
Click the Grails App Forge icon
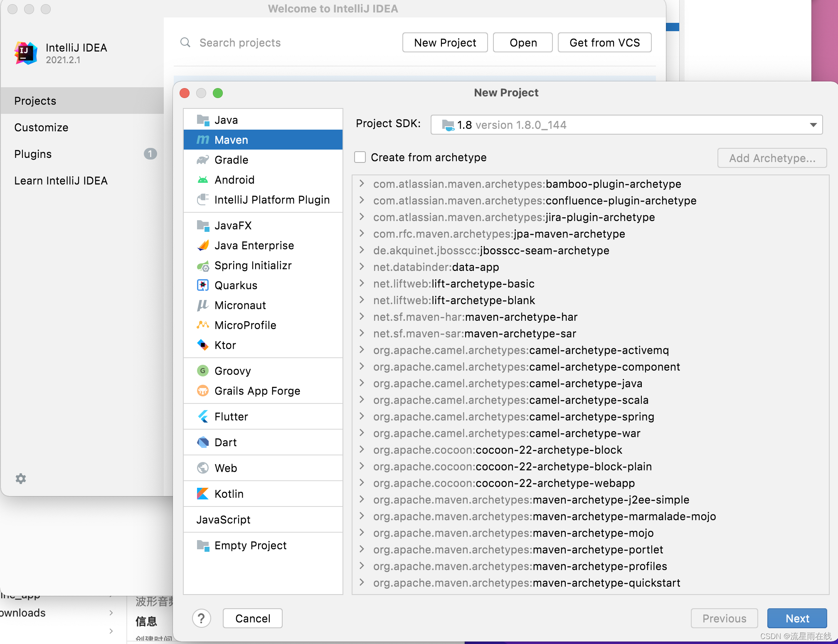click(203, 391)
